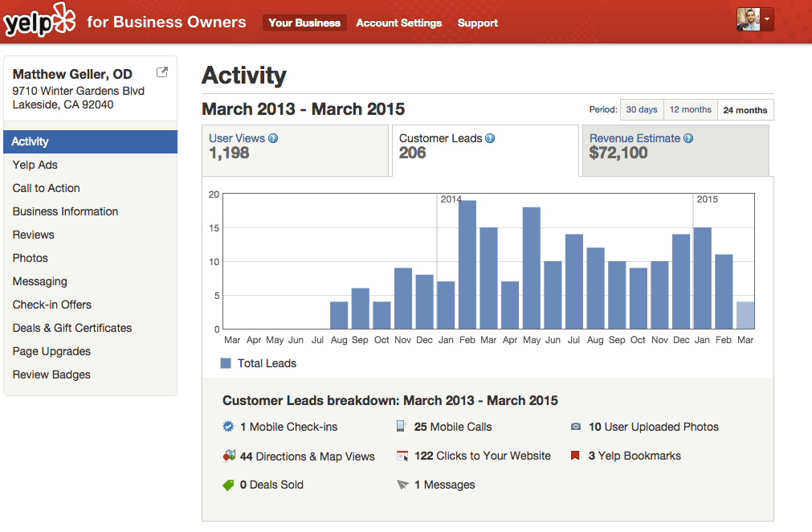Switch to the User Views tab

click(x=296, y=150)
